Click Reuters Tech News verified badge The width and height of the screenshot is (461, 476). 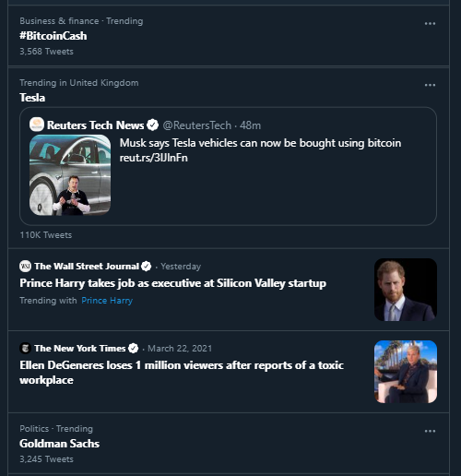point(152,125)
